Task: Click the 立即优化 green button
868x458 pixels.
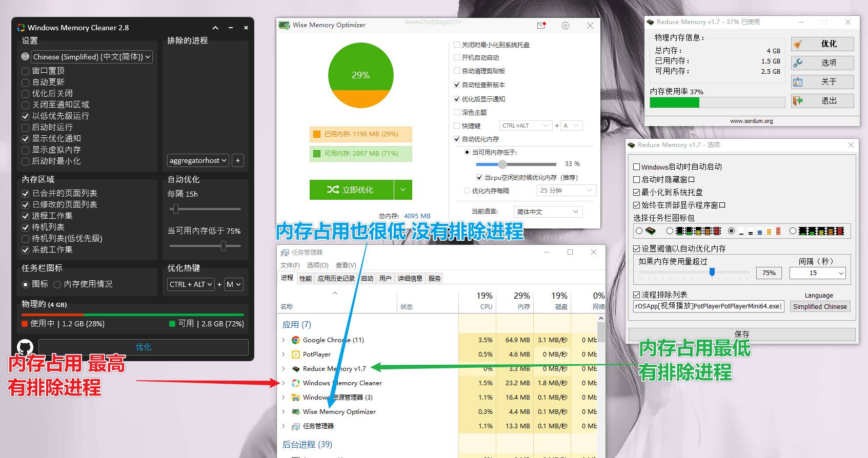Action: tap(351, 190)
